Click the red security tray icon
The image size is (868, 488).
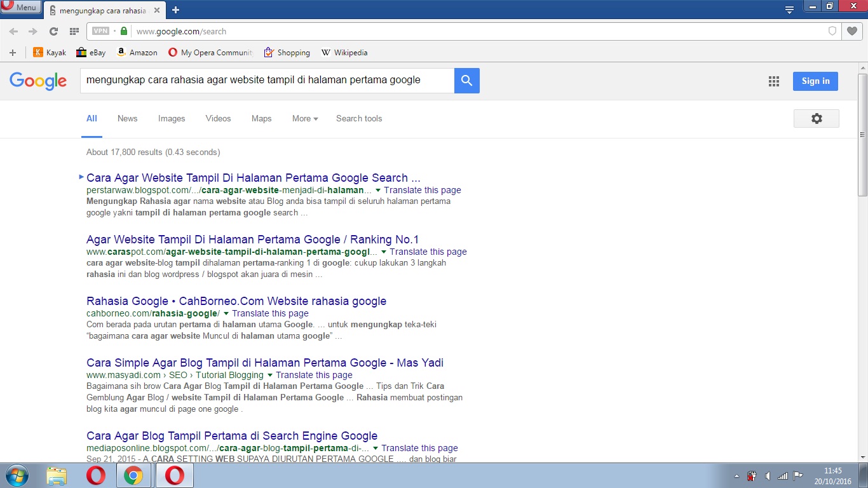(x=752, y=476)
